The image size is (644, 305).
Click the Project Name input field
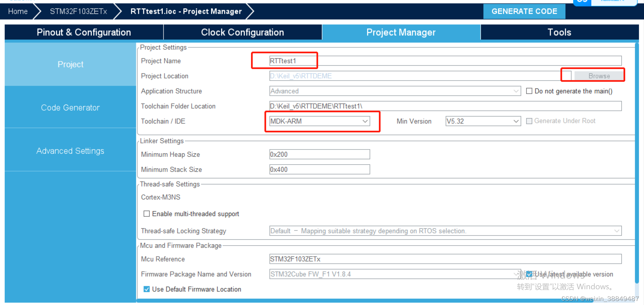click(x=445, y=61)
